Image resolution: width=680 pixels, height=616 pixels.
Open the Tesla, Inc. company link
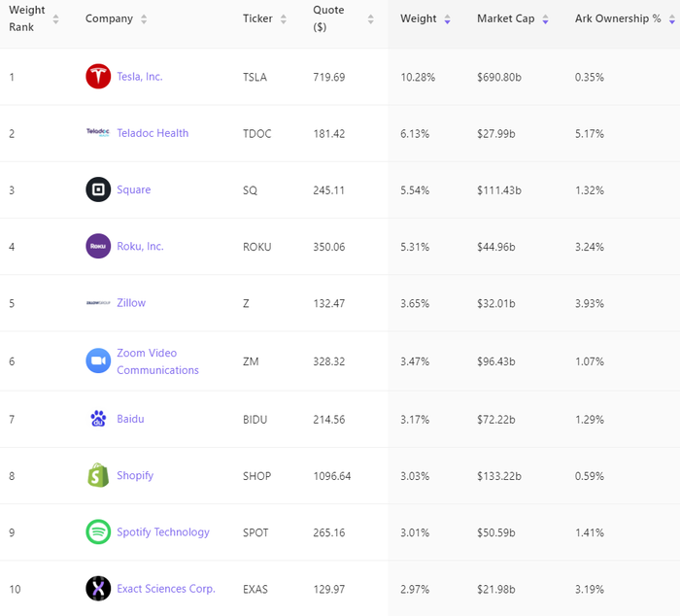click(140, 77)
